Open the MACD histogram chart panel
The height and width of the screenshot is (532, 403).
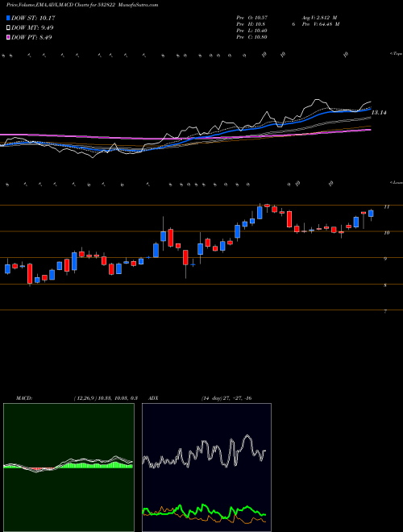pyautogui.click(x=69, y=468)
